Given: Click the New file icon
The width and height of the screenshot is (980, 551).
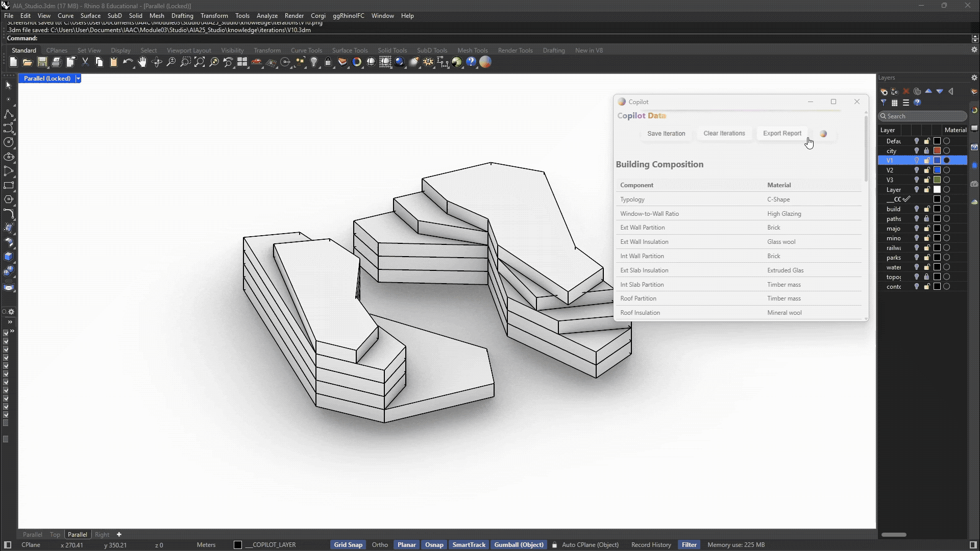Looking at the screenshot, I should [13, 62].
